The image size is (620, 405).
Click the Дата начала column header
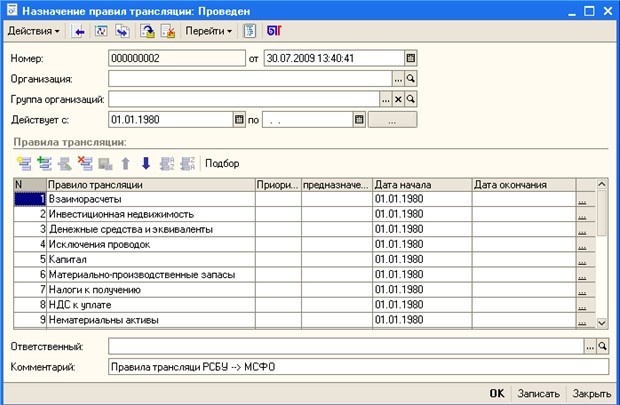click(x=422, y=185)
